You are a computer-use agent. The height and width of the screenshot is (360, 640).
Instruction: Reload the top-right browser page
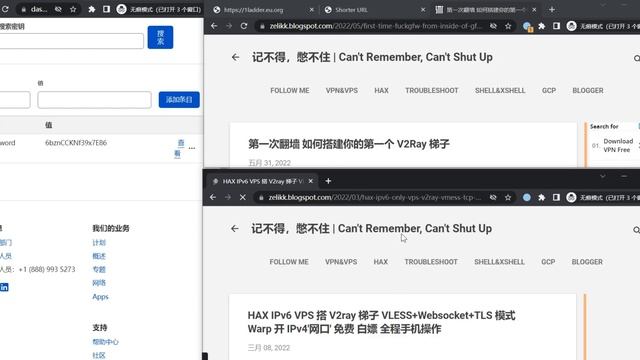tap(244, 26)
